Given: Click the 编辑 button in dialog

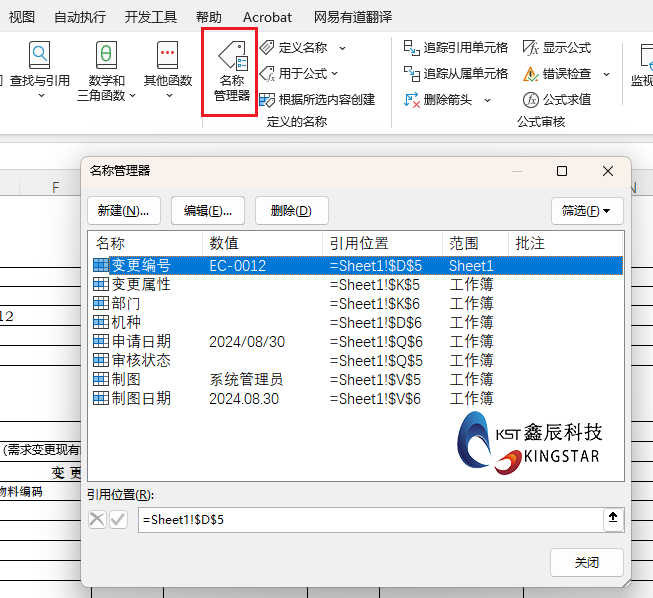Looking at the screenshot, I should point(208,210).
